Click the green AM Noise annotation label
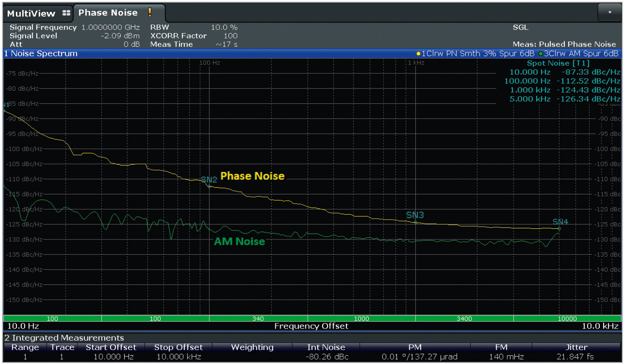Screen dimensions: 624x364 click(x=240, y=242)
